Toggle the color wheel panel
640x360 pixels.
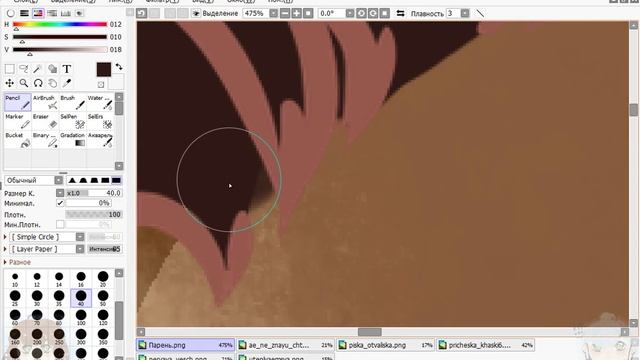pos(10,13)
